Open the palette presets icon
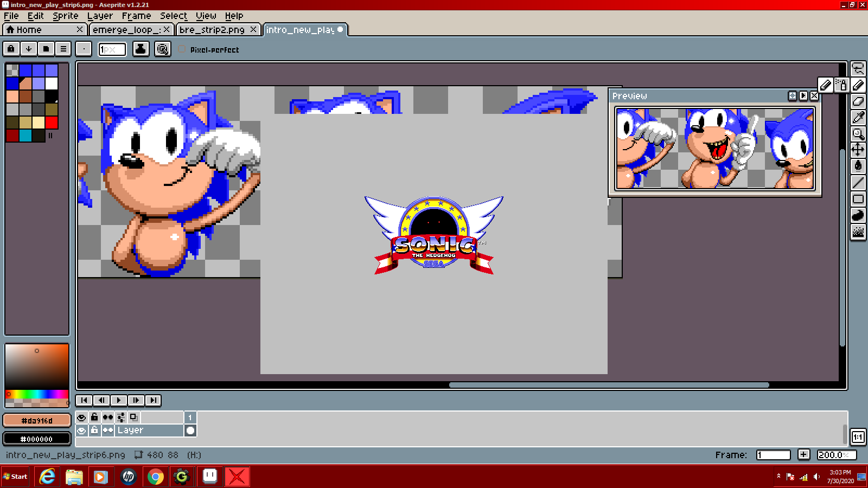 tap(46, 49)
